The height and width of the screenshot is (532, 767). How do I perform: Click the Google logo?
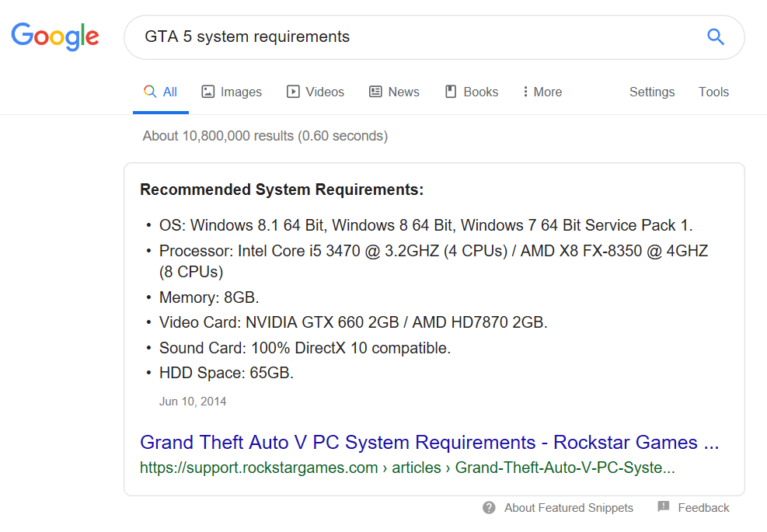[x=54, y=37]
